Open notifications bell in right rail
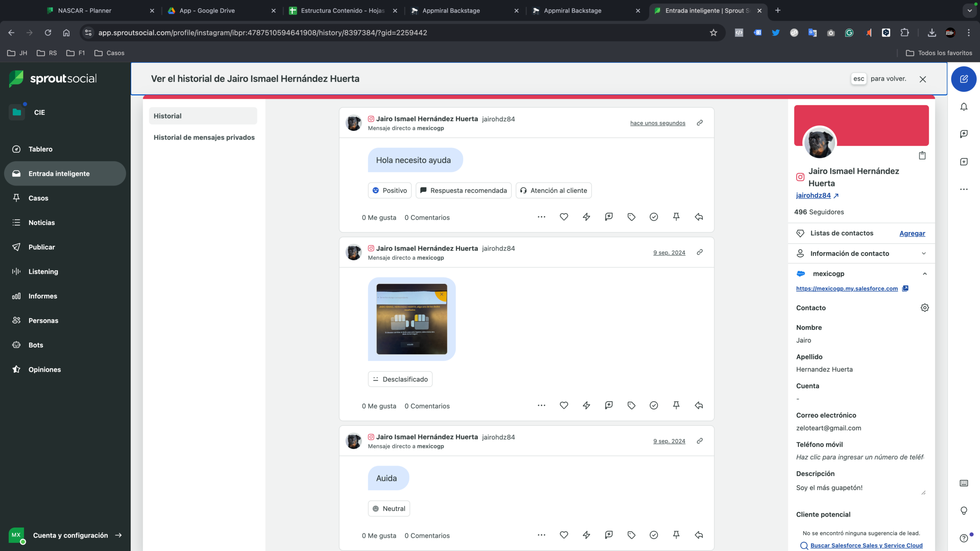This screenshot has height=551, width=980. pyautogui.click(x=964, y=107)
